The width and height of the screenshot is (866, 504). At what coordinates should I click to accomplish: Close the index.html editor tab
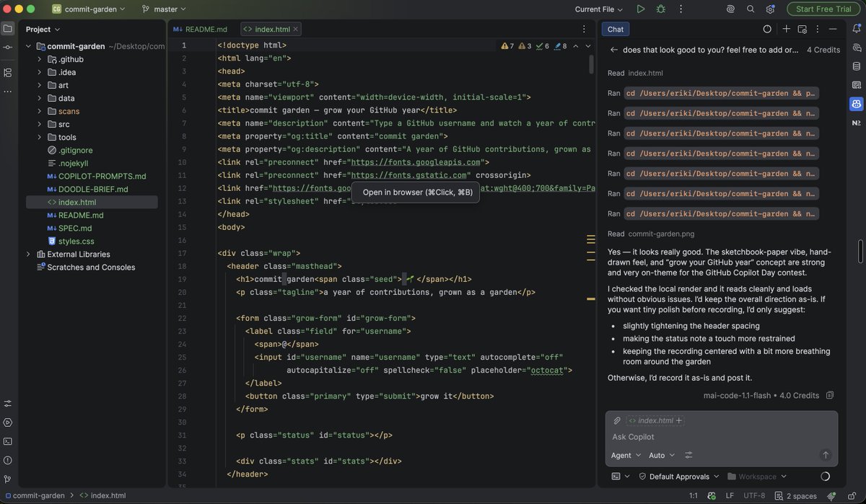coord(296,29)
